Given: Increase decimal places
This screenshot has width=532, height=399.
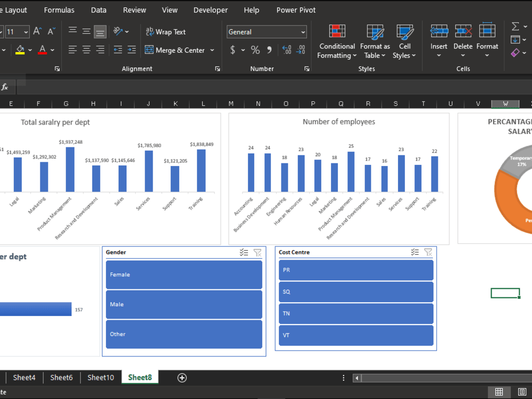Looking at the screenshot, I should [x=287, y=50].
